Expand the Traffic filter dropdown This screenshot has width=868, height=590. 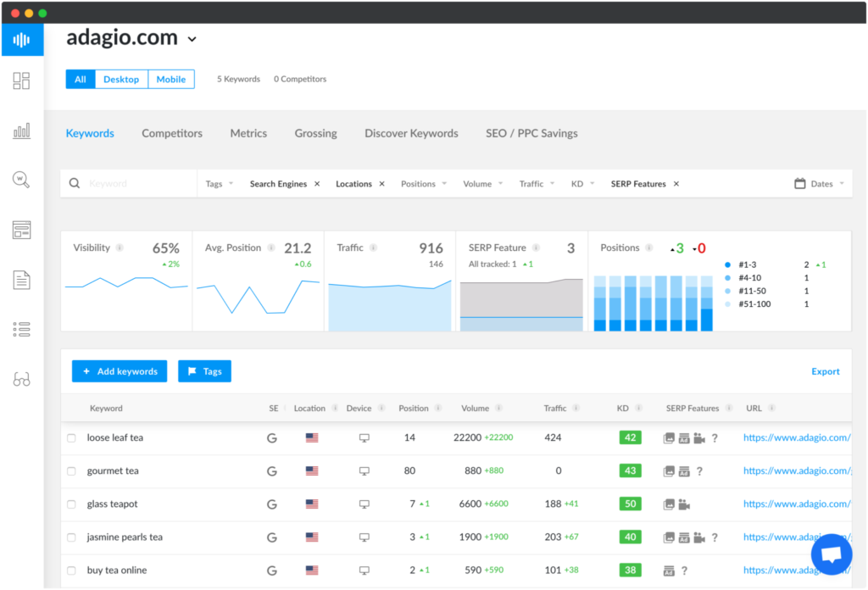coord(537,184)
